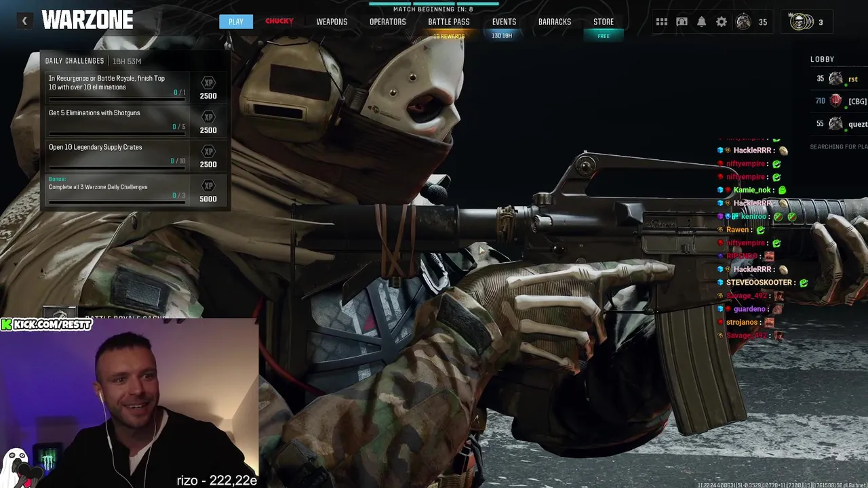Image resolution: width=868 pixels, height=488 pixels.
Task: Open the EVENTS tab
Action: (504, 22)
